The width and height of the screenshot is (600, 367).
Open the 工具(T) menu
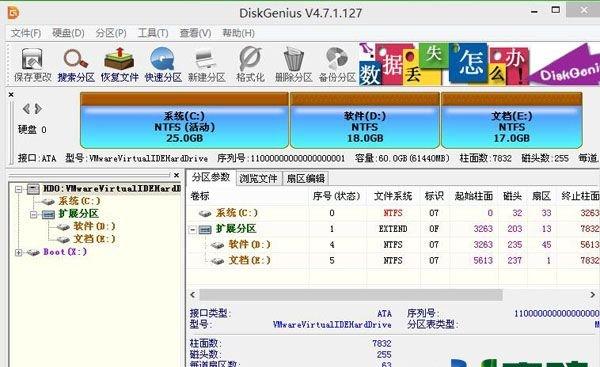coord(153,33)
